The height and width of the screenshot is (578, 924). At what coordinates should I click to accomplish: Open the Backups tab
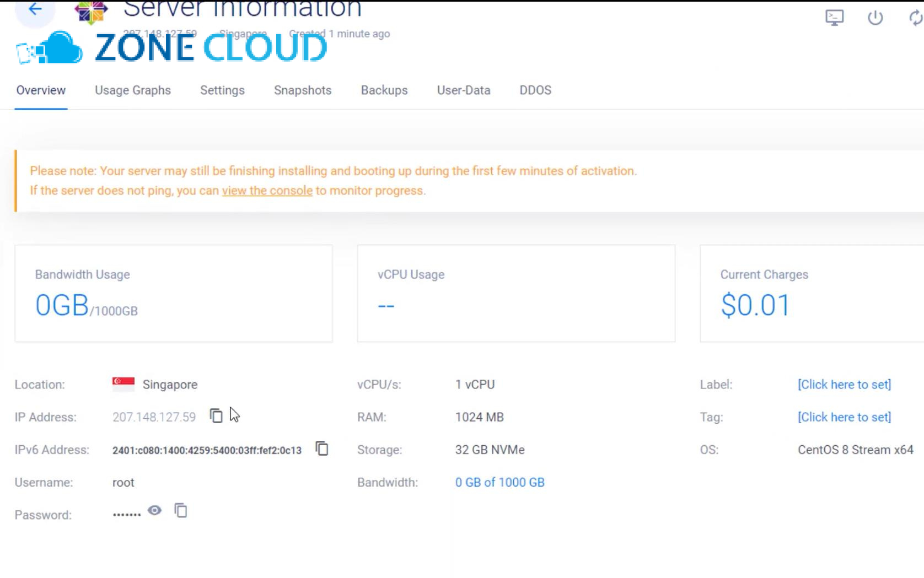[384, 90]
